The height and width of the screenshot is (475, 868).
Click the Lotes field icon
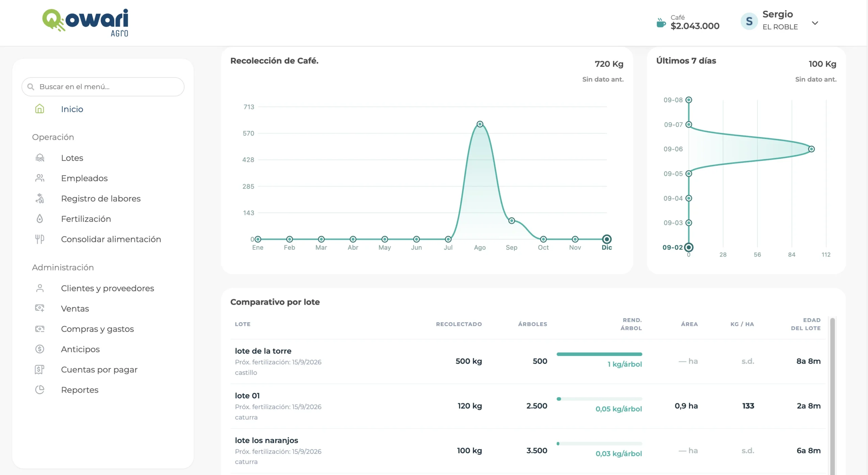(40, 158)
